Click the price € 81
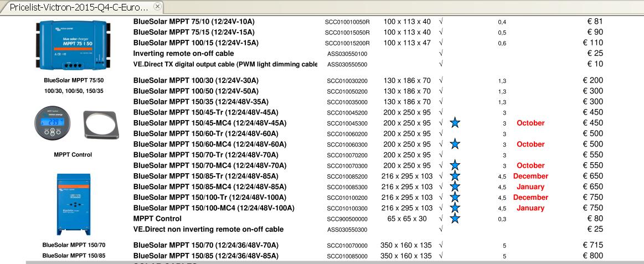Image resolution: width=644 pixels, height=264 pixels. click(x=595, y=22)
